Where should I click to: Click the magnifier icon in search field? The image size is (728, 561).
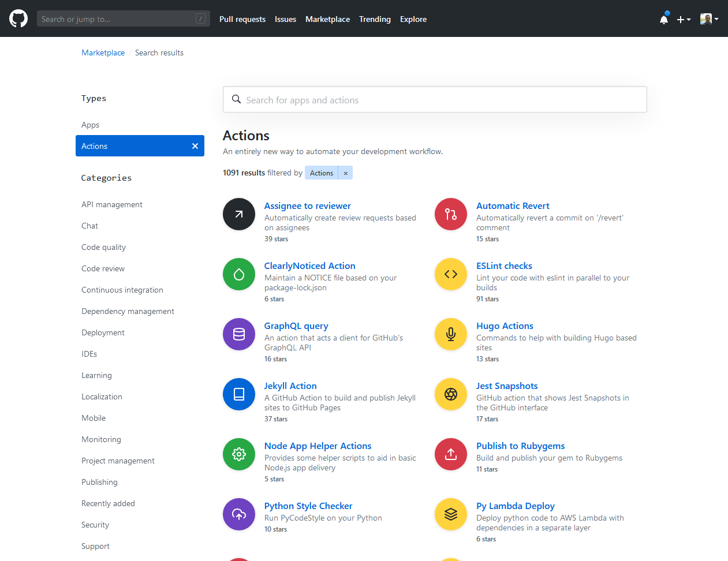[x=236, y=99]
